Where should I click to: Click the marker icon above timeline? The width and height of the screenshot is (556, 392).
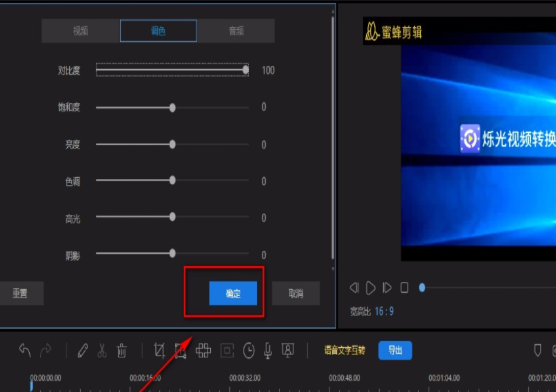tap(538, 350)
